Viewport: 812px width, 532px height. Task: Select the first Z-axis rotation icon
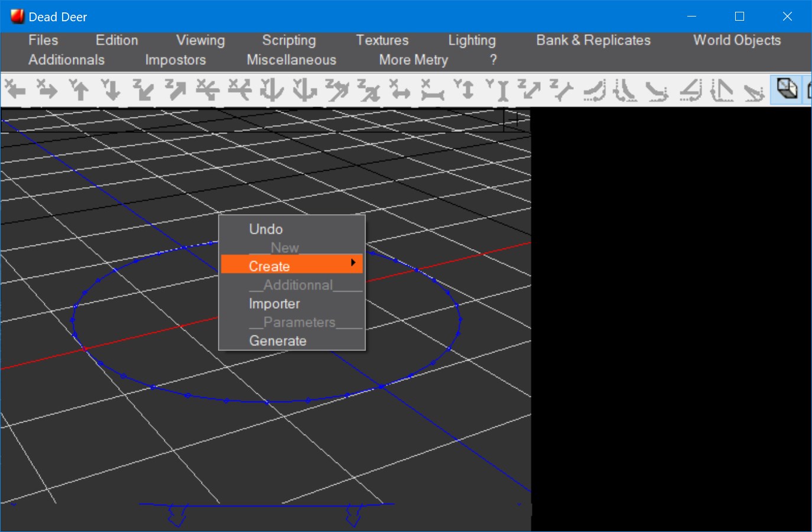pyautogui.click(x=336, y=90)
